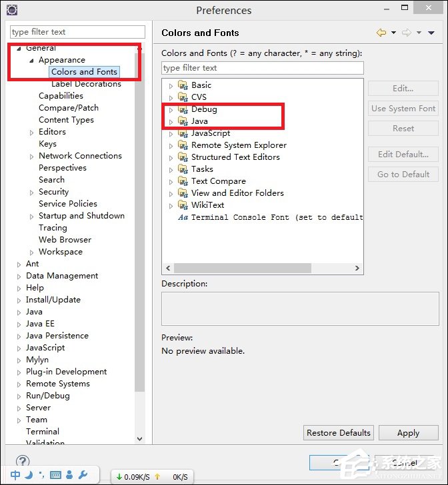The image size is (448, 485).
Task: Click the Tasks category folder icon
Action: (x=183, y=169)
